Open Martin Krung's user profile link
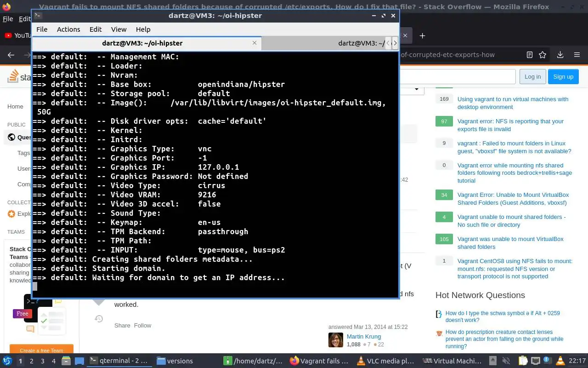The height and width of the screenshot is (368, 588). click(363, 336)
